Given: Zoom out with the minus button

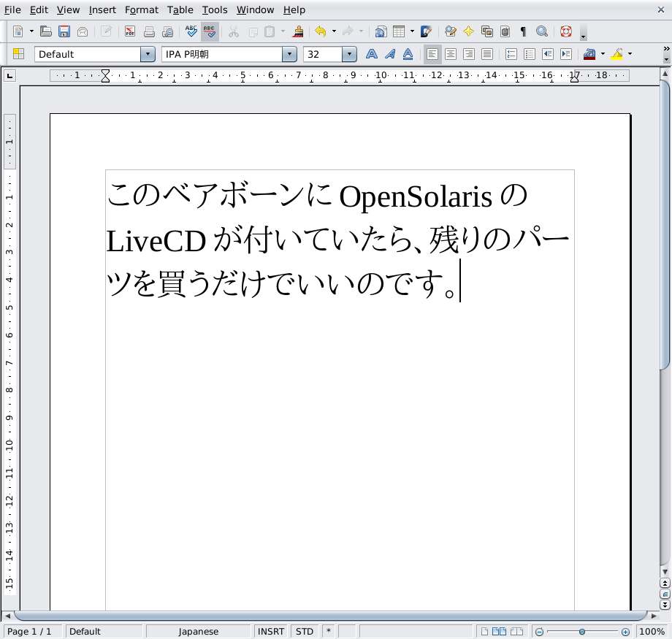Looking at the screenshot, I should pyautogui.click(x=540, y=632).
